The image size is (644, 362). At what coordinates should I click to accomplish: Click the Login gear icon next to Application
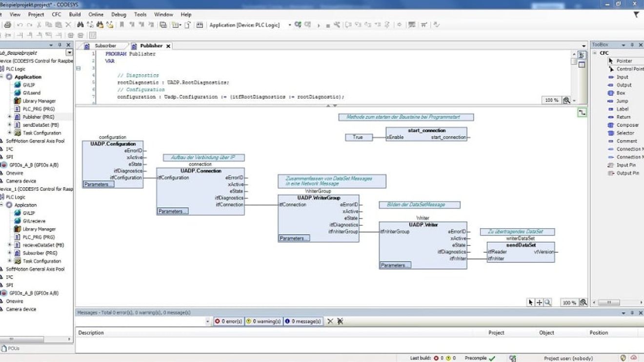pos(298,25)
